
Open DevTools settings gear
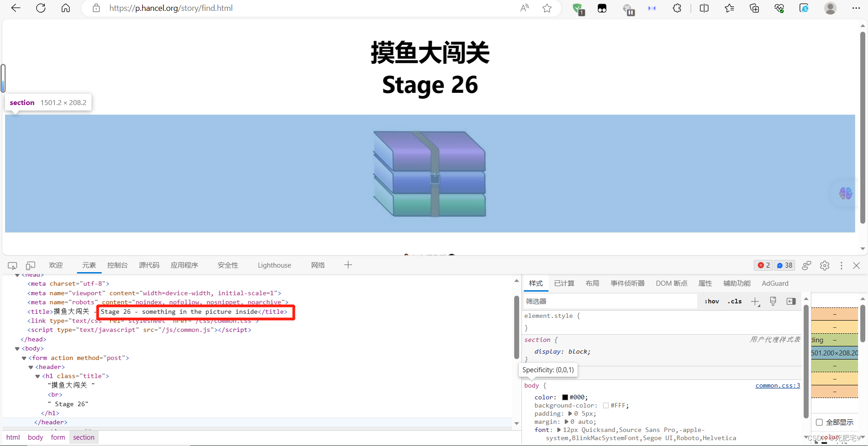pyautogui.click(x=825, y=265)
